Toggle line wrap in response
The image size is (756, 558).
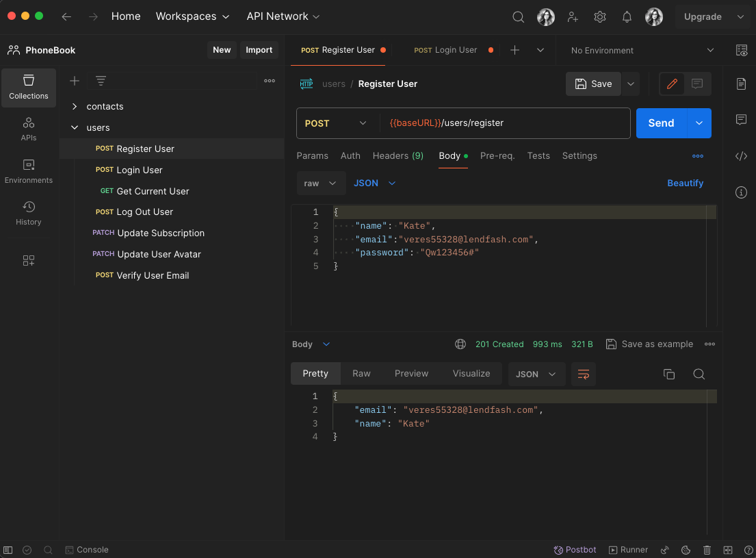(584, 374)
